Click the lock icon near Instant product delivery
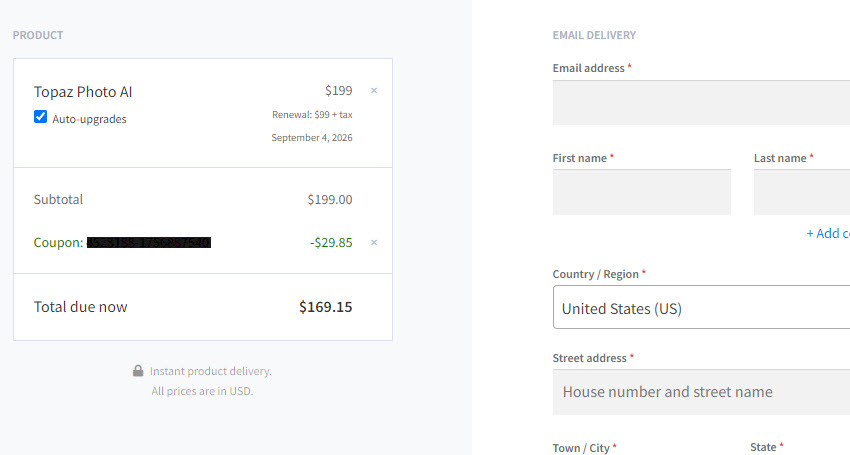Image resolution: width=850 pixels, height=455 pixels. click(x=138, y=371)
